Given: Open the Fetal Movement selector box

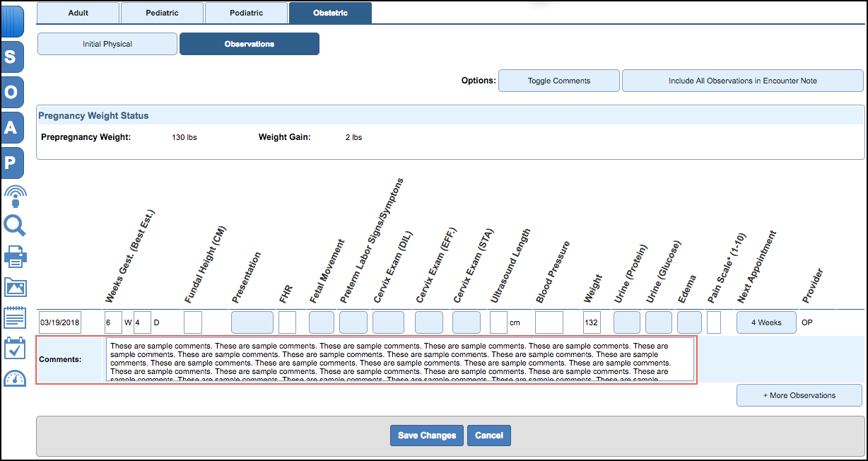Looking at the screenshot, I should coord(322,322).
